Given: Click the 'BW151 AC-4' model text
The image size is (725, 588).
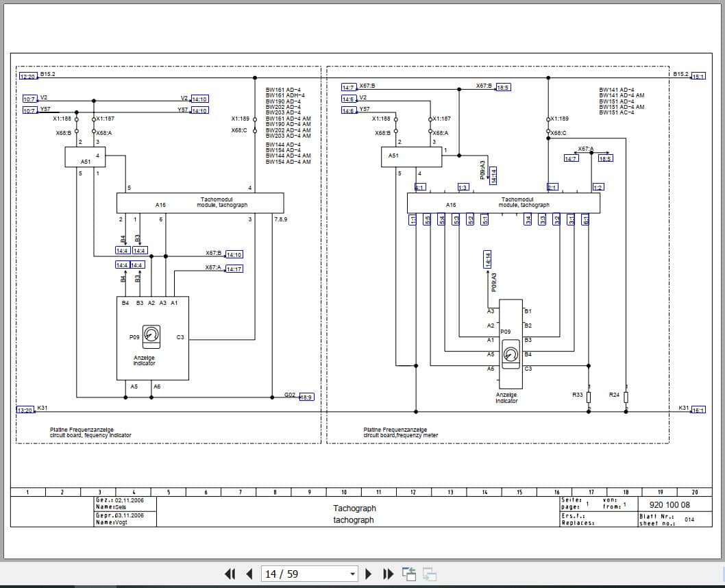Looking at the screenshot, I should (616, 112).
